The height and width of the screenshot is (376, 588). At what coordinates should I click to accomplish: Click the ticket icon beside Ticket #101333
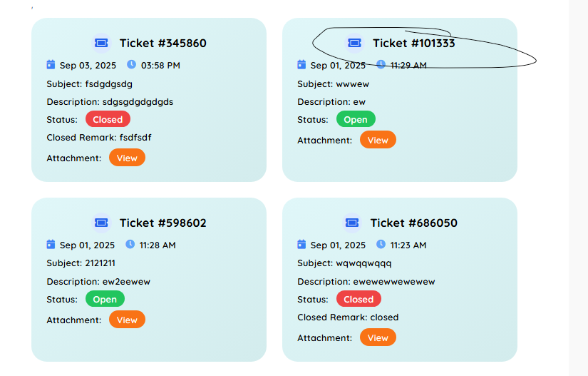click(x=354, y=43)
